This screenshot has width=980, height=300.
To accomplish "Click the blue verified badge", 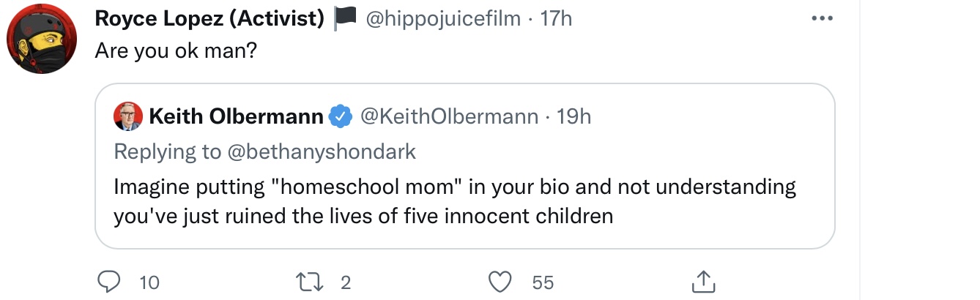I will click(340, 116).
